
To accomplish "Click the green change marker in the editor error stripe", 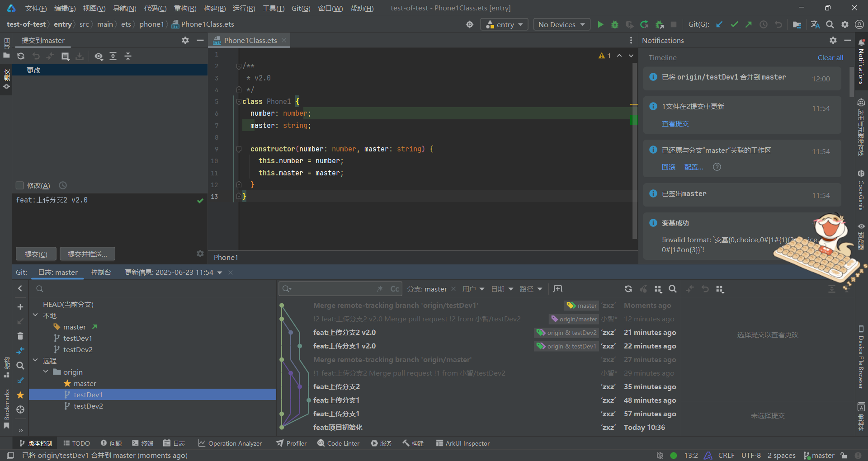I will pyautogui.click(x=634, y=119).
